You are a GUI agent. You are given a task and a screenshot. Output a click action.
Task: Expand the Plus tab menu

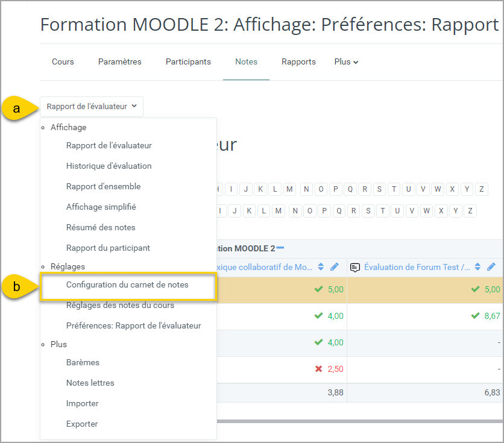(x=346, y=61)
